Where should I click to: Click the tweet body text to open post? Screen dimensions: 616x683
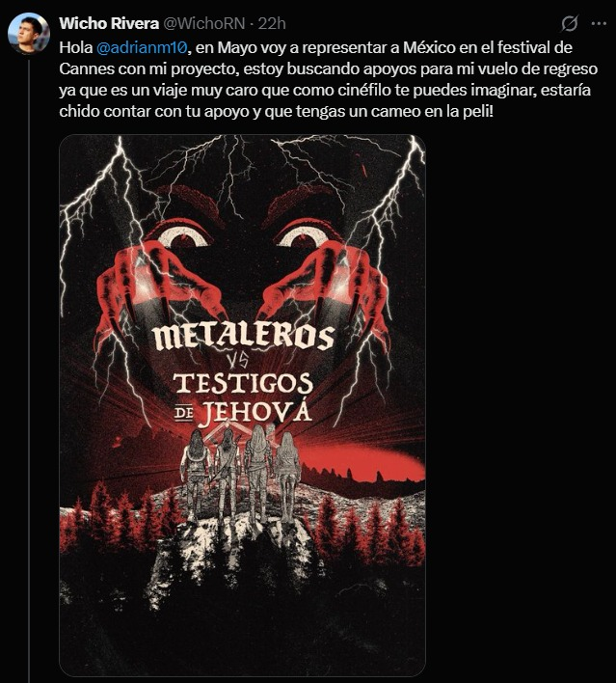(328, 79)
